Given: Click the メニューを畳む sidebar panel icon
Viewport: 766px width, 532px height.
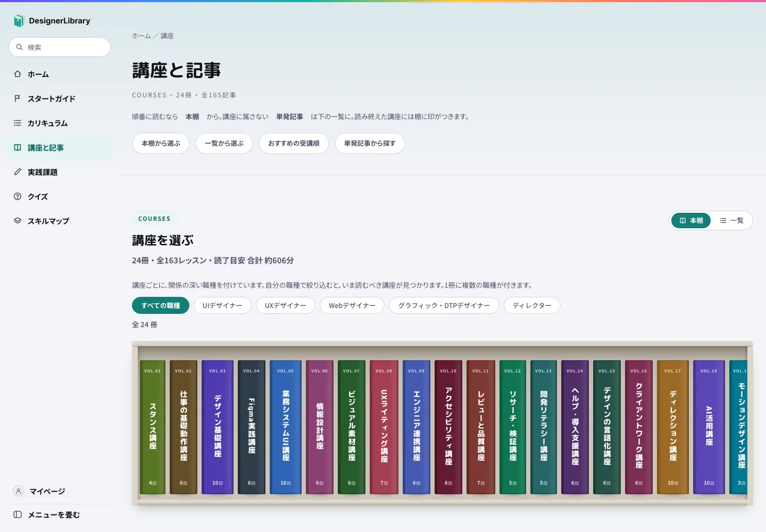Looking at the screenshot, I should coord(18,514).
